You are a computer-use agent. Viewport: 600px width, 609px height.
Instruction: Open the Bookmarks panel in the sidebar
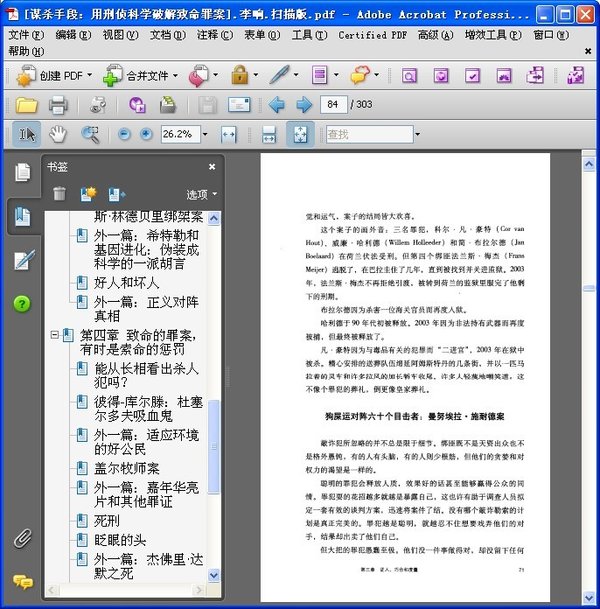click(22, 217)
